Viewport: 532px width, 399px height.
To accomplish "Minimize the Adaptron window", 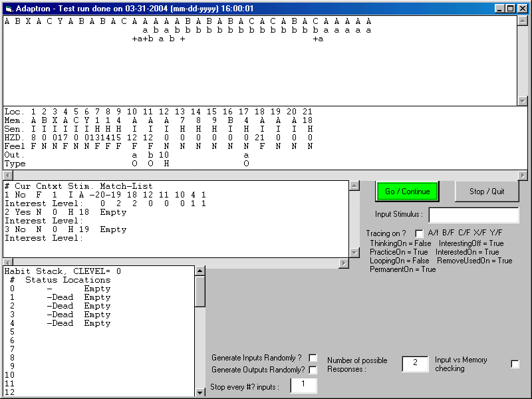I will (499, 9).
